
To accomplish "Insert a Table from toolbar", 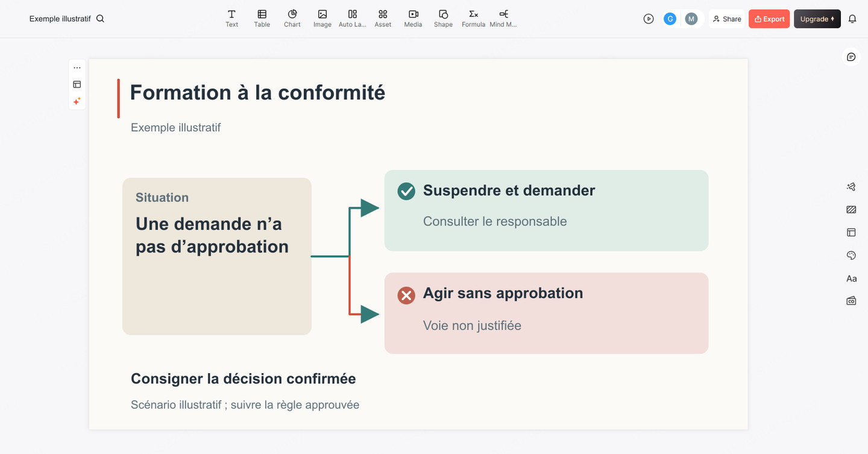I will (262, 19).
